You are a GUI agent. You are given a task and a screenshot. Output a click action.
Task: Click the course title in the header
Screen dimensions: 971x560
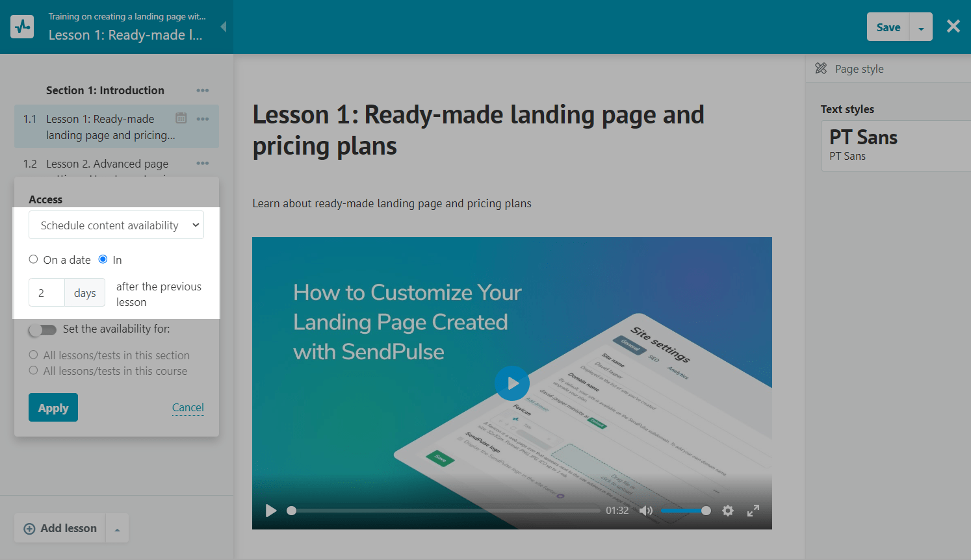127,16
